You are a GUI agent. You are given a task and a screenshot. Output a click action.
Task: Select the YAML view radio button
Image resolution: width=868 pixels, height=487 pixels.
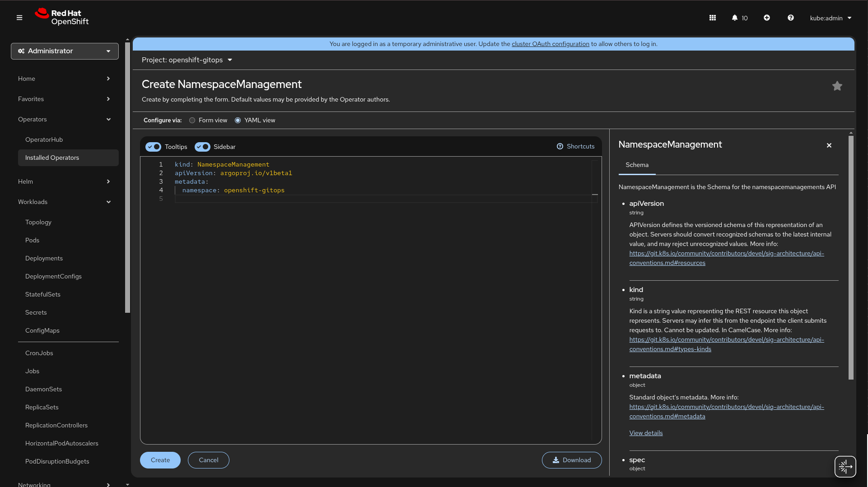[x=238, y=120]
